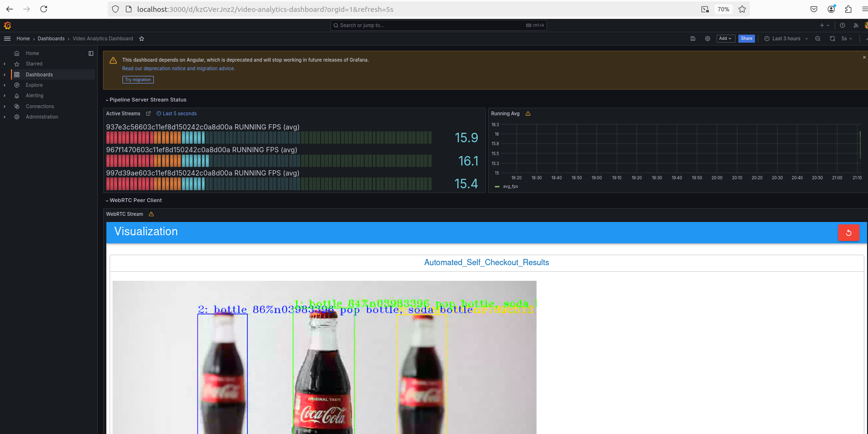This screenshot has width=868, height=434.
Task: Click the 15.9 FPS value
Action: pos(466,138)
